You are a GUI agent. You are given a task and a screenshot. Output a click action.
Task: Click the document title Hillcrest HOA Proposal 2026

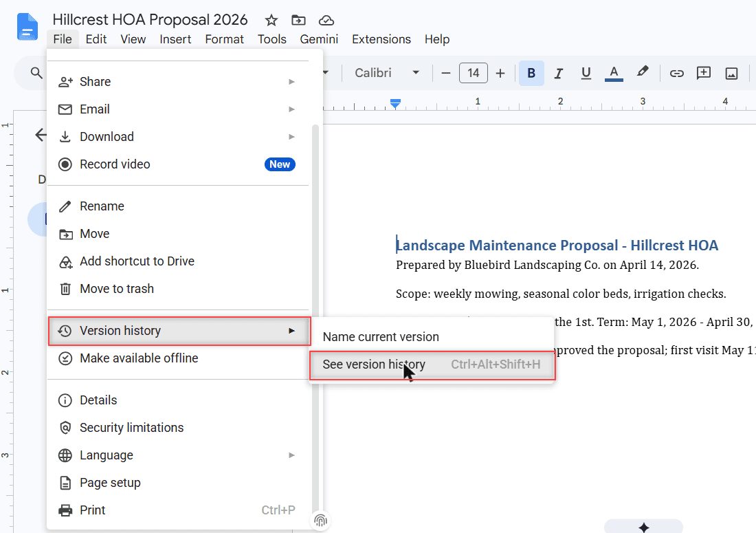(x=150, y=19)
